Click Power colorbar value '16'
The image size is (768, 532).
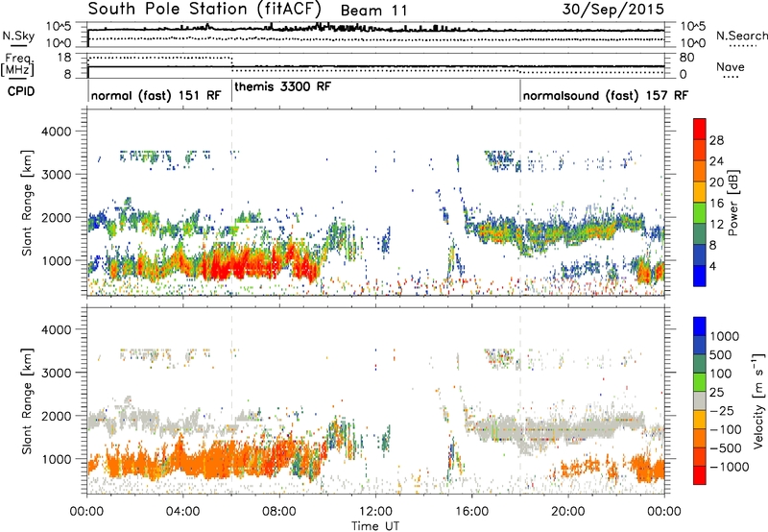[716, 204]
